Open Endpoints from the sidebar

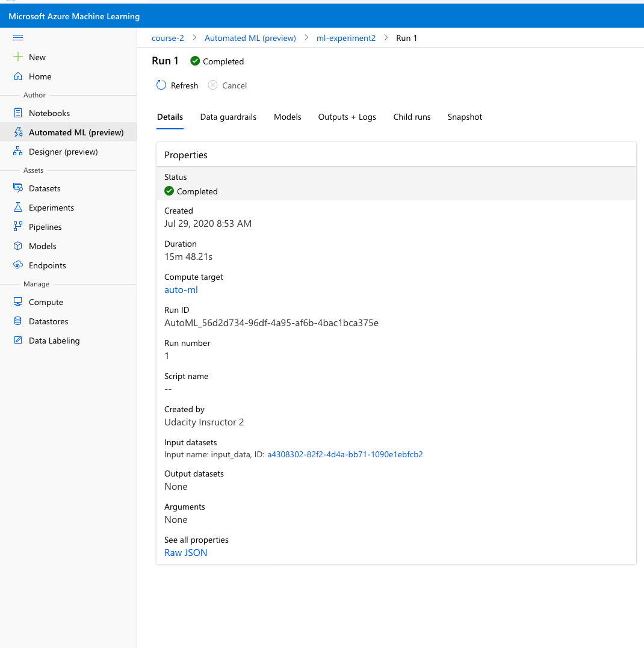[x=47, y=265]
